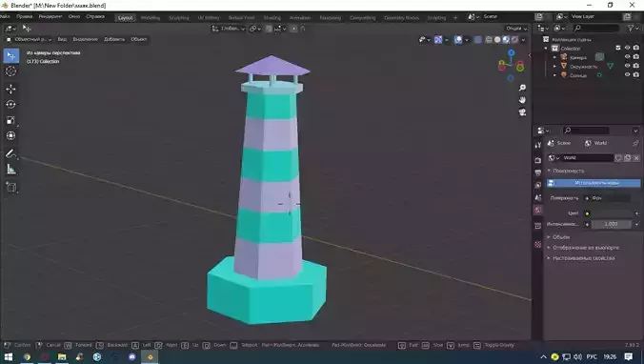The width and height of the screenshot is (644, 364).
Task: Activate the Rotate tool
Action: (x=11, y=105)
